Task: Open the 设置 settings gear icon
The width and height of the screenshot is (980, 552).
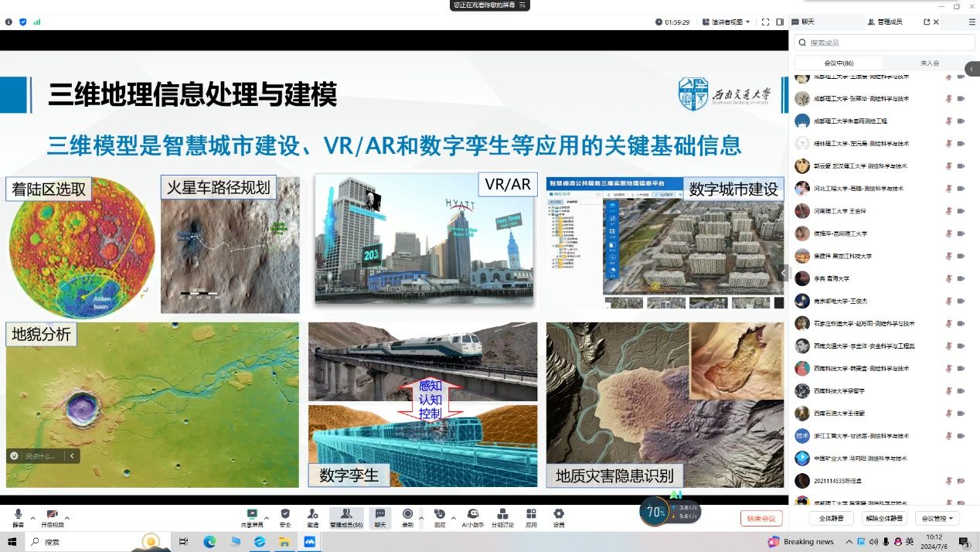Action: [558, 516]
